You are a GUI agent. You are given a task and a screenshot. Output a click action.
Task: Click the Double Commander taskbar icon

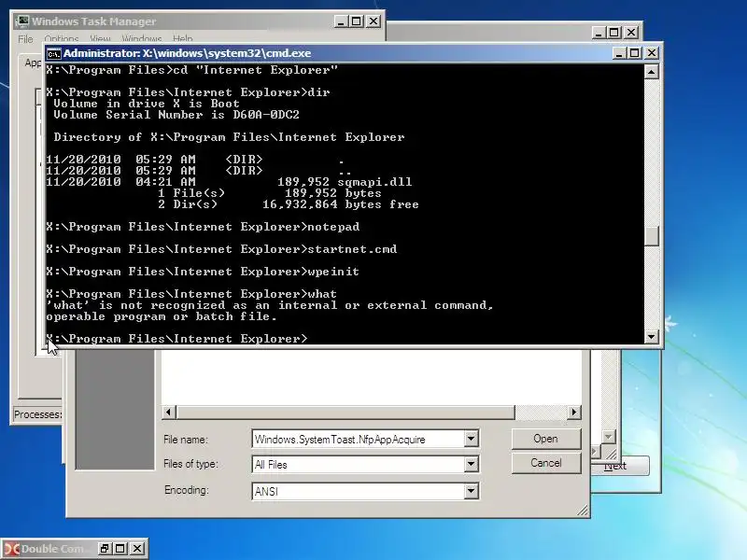coord(10,549)
